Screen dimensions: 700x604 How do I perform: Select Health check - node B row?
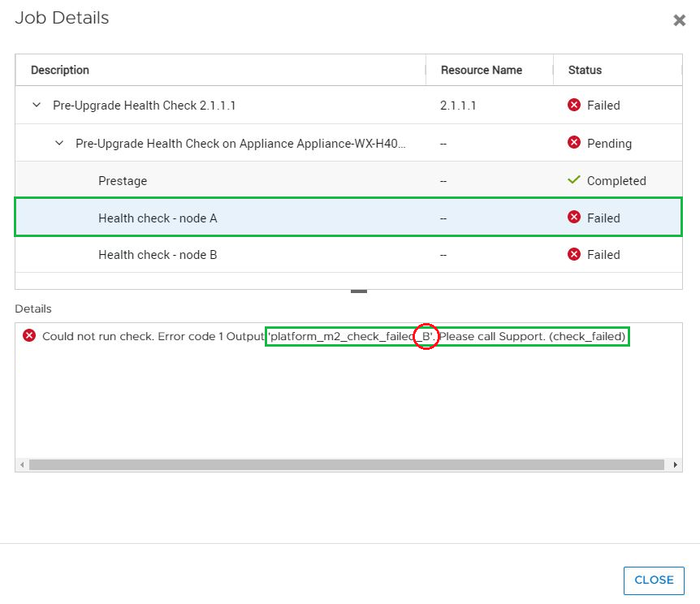coord(158,255)
